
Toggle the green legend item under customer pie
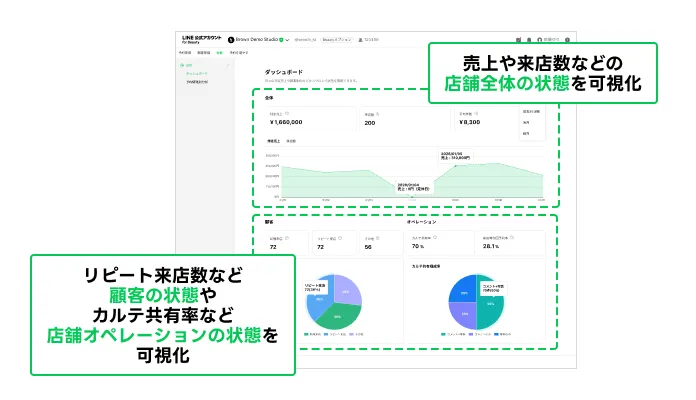312,334
